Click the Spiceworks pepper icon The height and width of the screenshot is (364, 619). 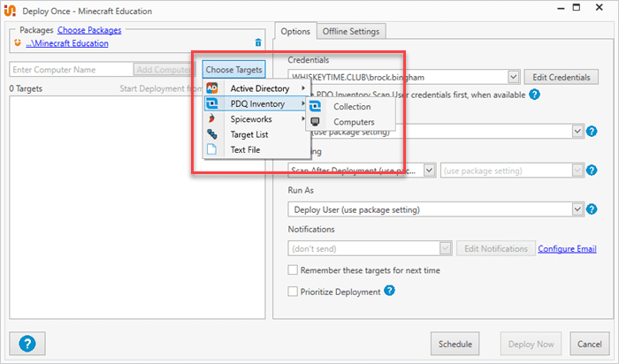212,118
